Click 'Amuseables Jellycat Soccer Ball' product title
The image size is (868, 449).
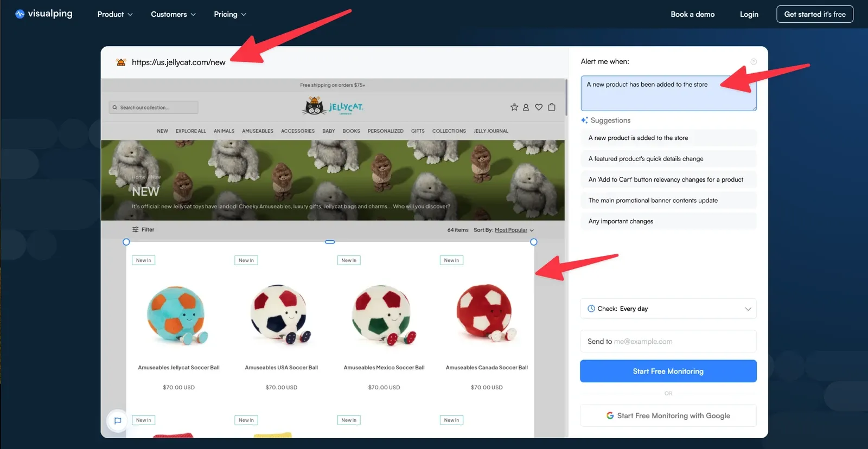[178, 368]
